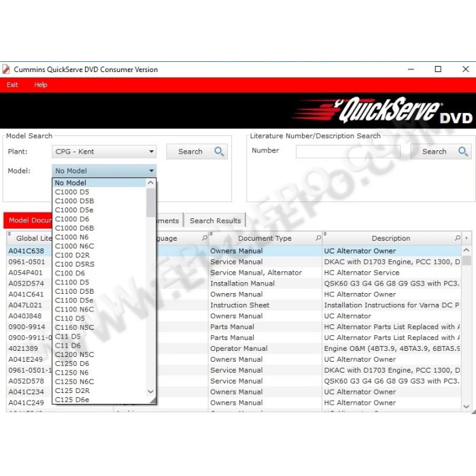476x476 pixels.
Task: Click the Number input field
Action: click(348, 152)
